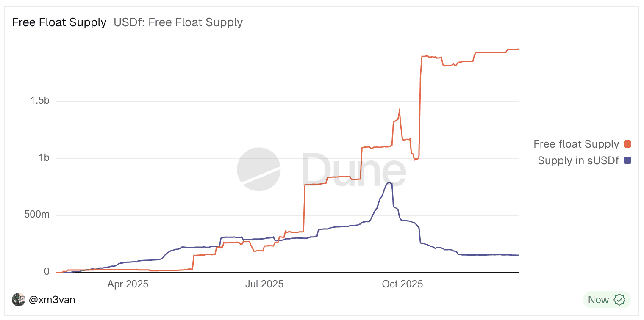The width and height of the screenshot is (644, 320).
Task: Click the orange line's sharp spike peak
Action: (x=399, y=111)
